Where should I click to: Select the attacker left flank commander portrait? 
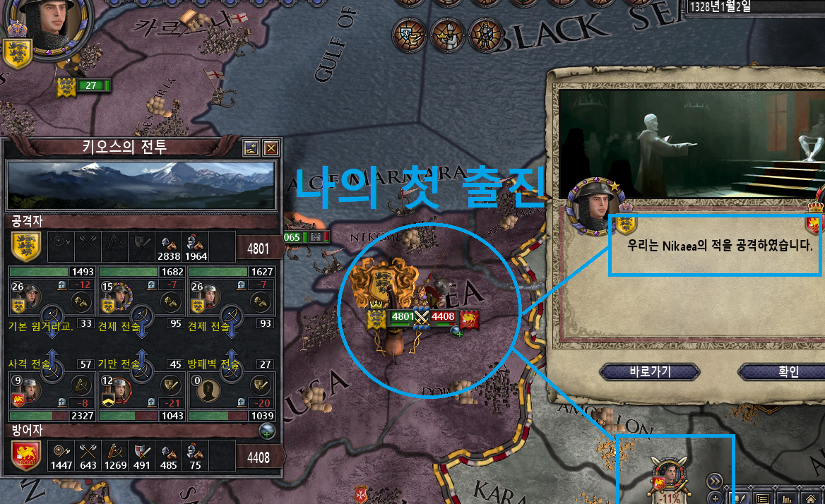coord(26,296)
